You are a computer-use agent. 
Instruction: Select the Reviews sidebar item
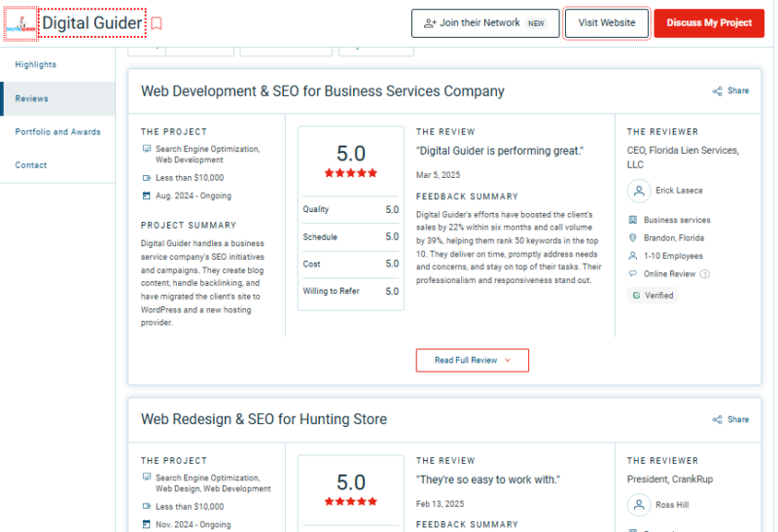57,99
